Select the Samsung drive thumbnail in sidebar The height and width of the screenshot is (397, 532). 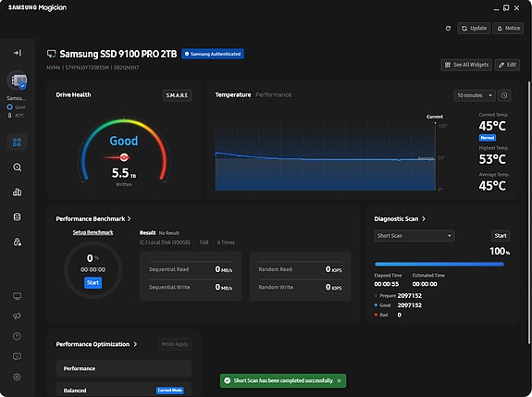[x=18, y=81]
